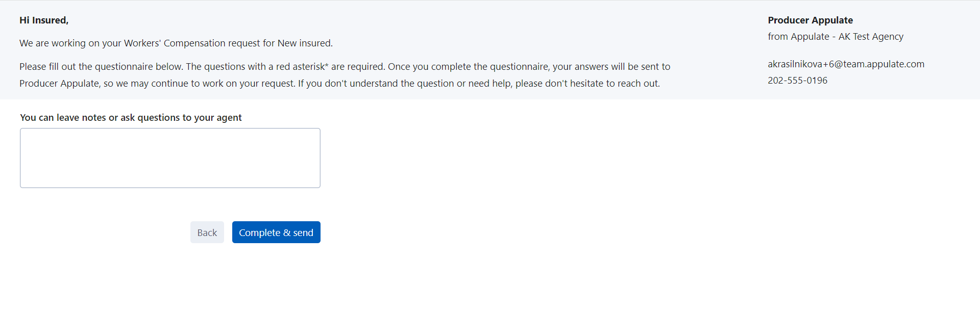Click the 'Hi Insured,' greeting
Image resolution: width=980 pixels, height=314 pixels.
tap(44, 20)
